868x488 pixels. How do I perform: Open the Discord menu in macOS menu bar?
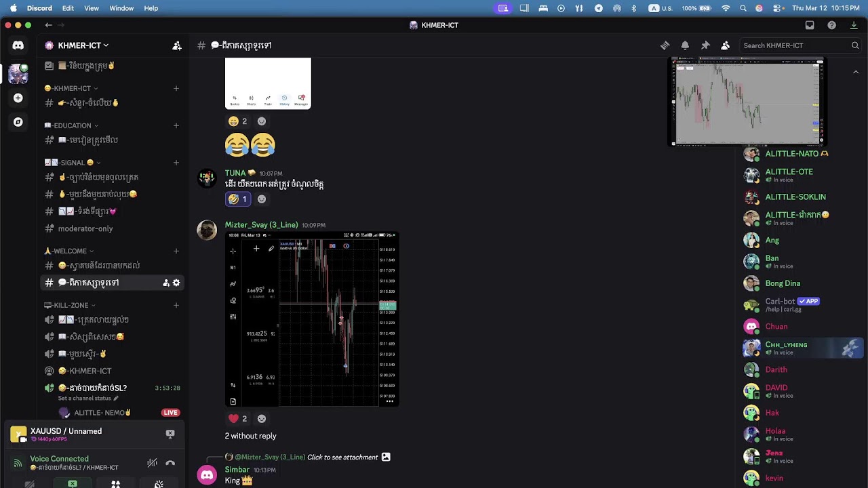[39, 8]
